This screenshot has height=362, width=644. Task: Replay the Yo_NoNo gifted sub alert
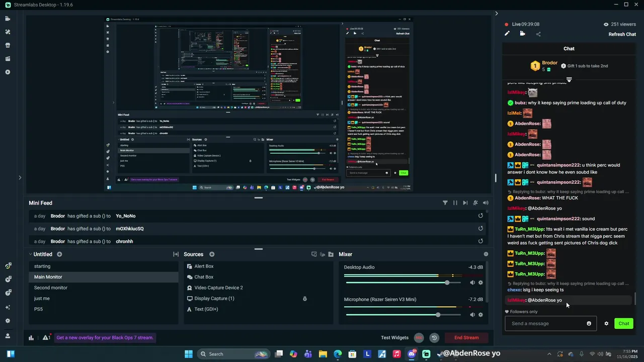pyautogui.click(x=480, y=216)
